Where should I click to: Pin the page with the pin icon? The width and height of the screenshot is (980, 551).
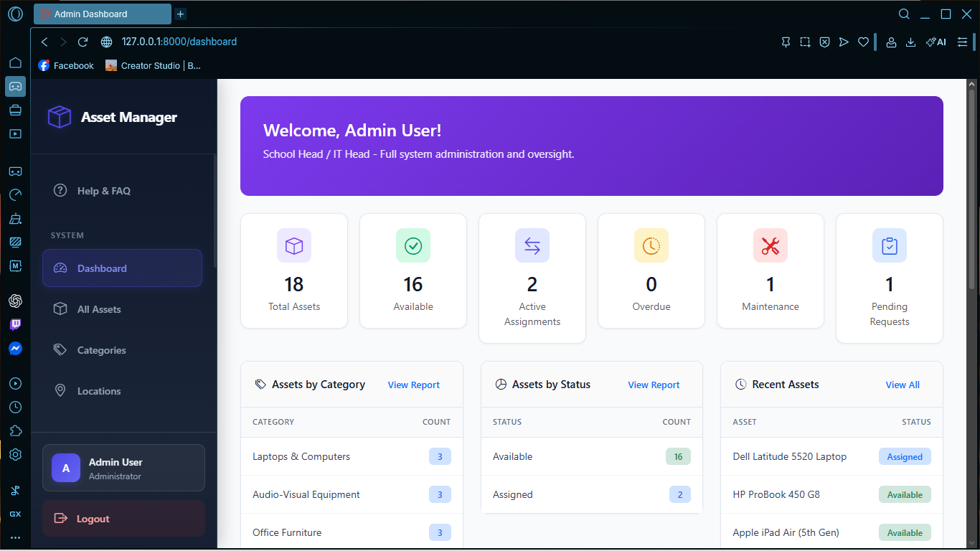[786, 42]
